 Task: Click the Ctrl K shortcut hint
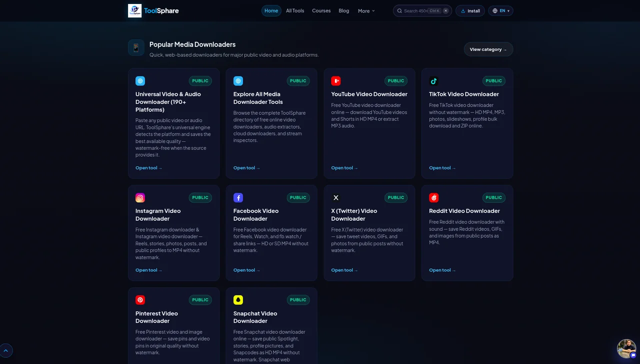point(434,10)
